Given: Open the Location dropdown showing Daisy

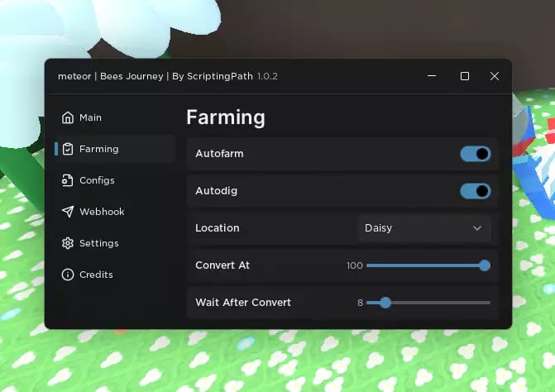Looking at the screenshot, I should coord(423,228).
